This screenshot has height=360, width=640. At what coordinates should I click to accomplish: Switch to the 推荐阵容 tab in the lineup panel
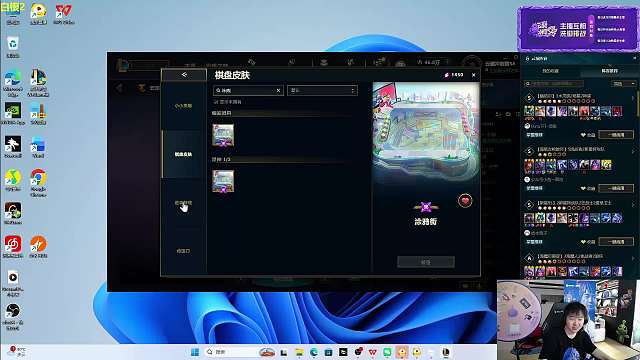tap(609, 71)
